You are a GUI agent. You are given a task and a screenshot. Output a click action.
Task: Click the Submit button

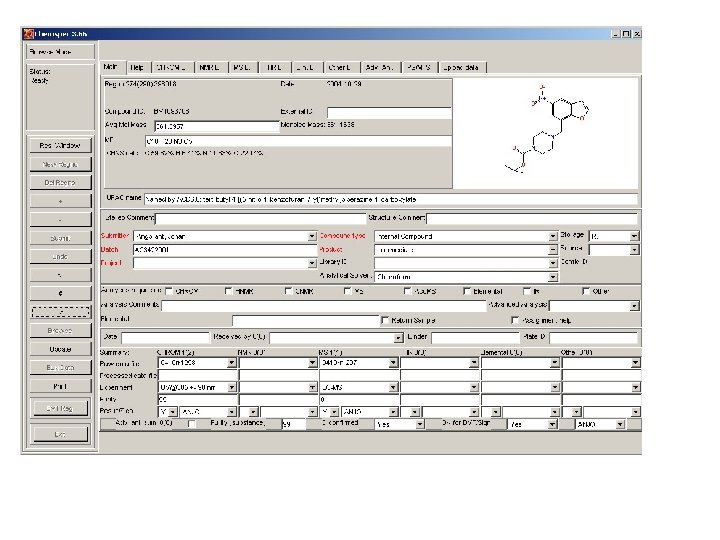click(x=60, y=238)
